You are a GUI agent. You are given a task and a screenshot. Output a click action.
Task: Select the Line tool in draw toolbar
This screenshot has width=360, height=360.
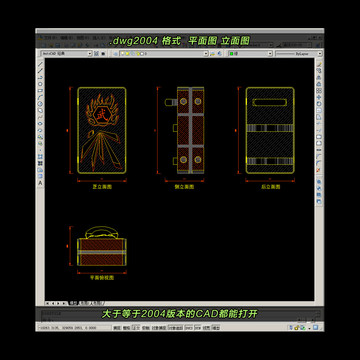pyautogui.click(x=40, y=64)
